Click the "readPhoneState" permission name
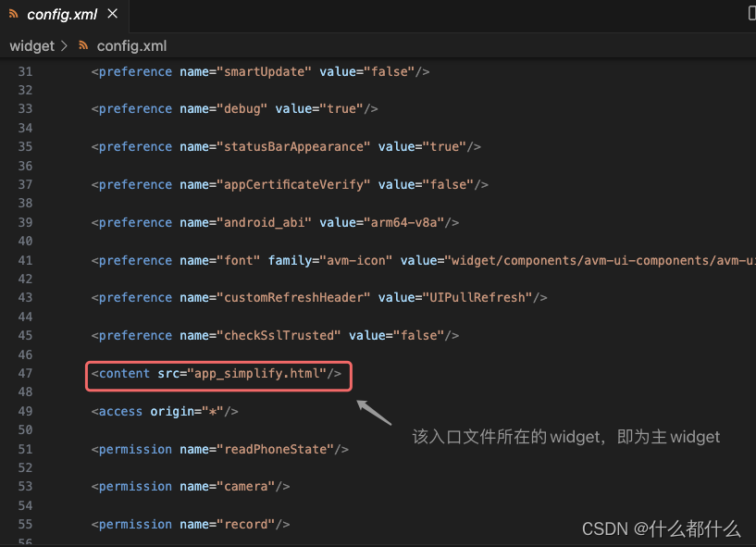756x547 pixels. point(276,450)
